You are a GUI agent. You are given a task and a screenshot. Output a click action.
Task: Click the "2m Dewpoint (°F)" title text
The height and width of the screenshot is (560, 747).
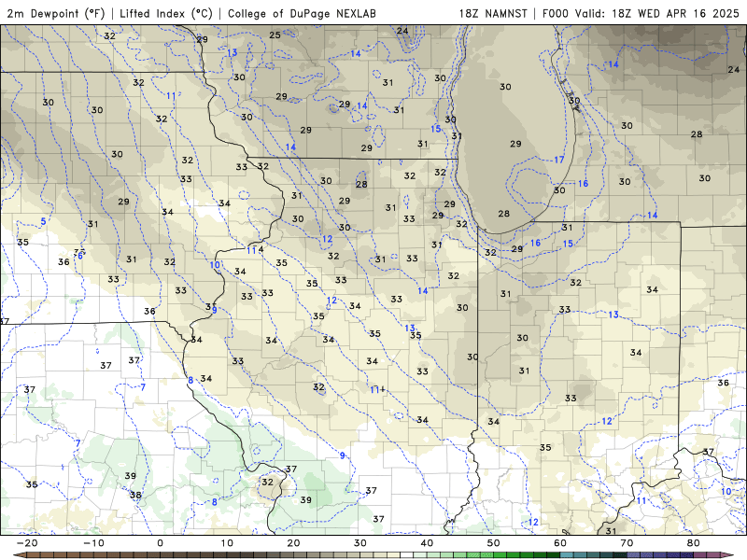[x=56, y=13]
